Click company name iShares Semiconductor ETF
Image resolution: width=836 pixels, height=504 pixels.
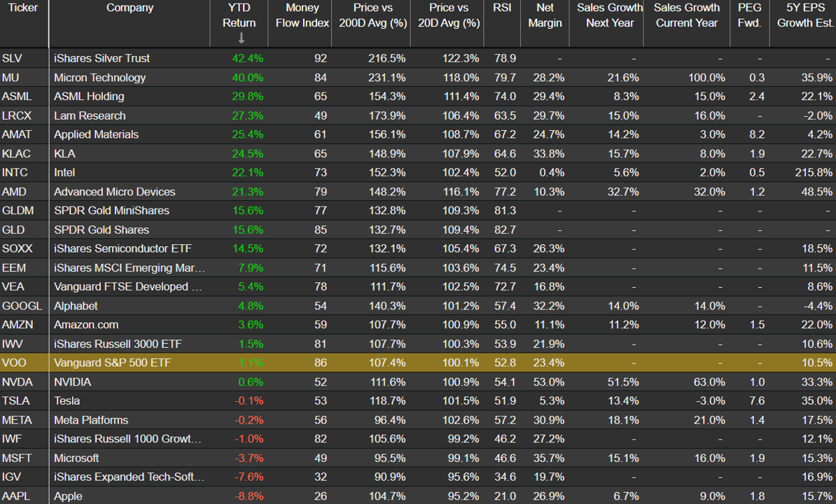123,248
